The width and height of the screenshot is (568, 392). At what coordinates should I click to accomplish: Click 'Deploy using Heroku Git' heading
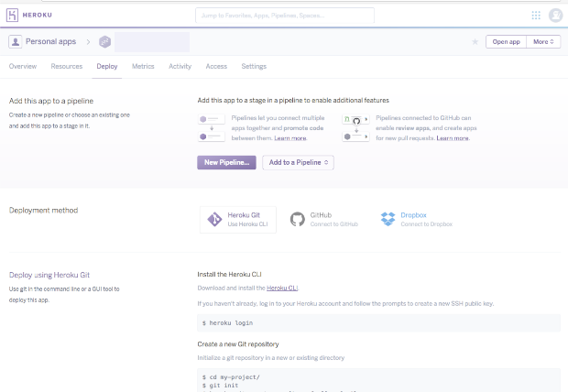click(x=49, y=275)
